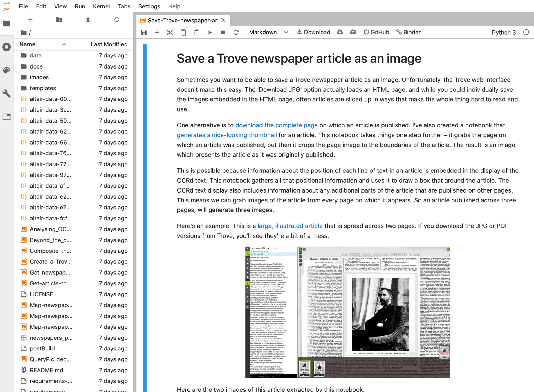Select the Create-a-Trov... notebook file
Viewport: 534px width, 392px height.
click(x=74, y=262)
